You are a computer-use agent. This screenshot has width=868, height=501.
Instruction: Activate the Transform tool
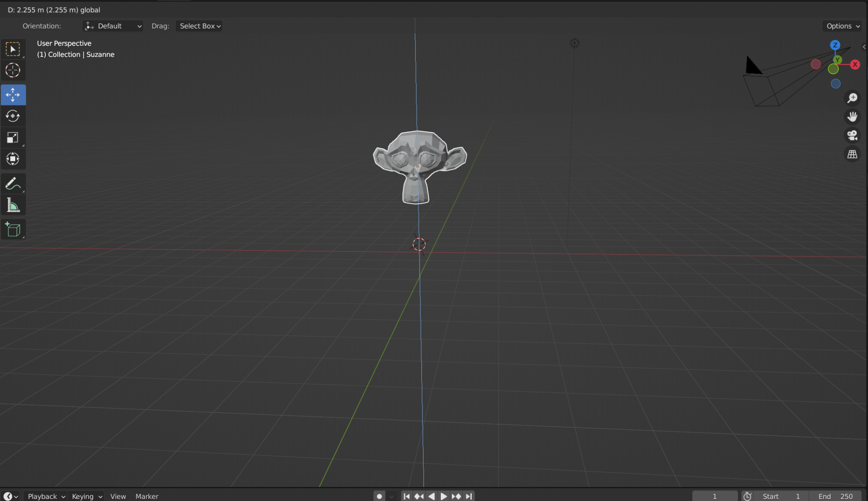[x=13, y=159]
